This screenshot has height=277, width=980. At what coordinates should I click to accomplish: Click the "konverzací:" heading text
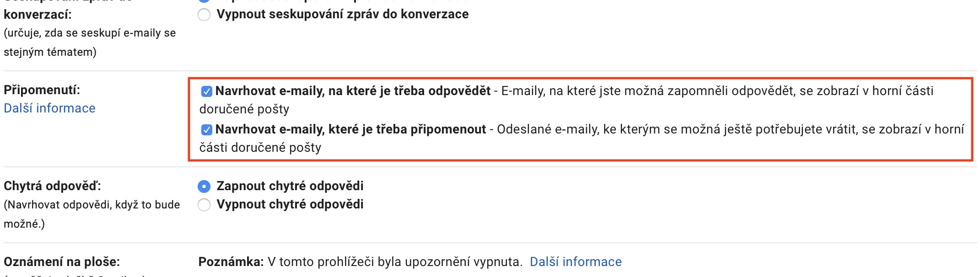(38, 14)
